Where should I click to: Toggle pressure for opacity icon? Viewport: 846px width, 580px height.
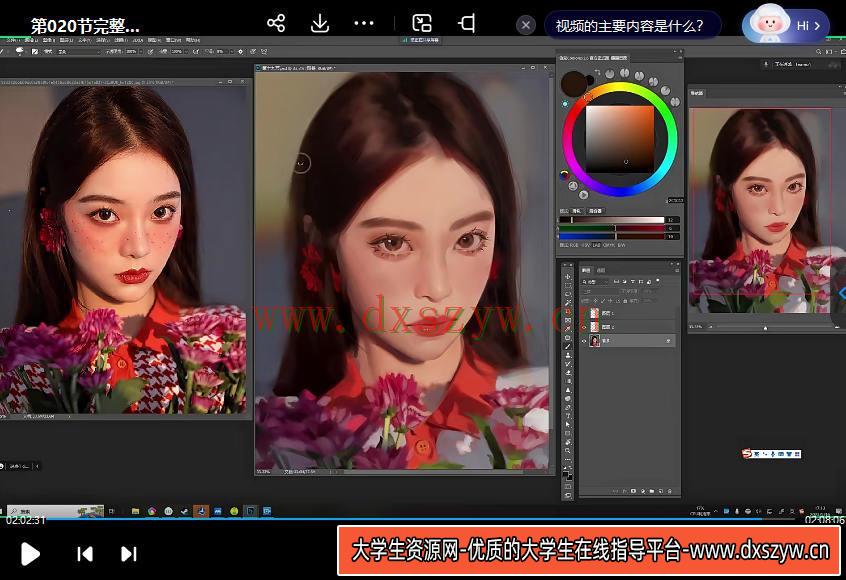tap(151, 51)
